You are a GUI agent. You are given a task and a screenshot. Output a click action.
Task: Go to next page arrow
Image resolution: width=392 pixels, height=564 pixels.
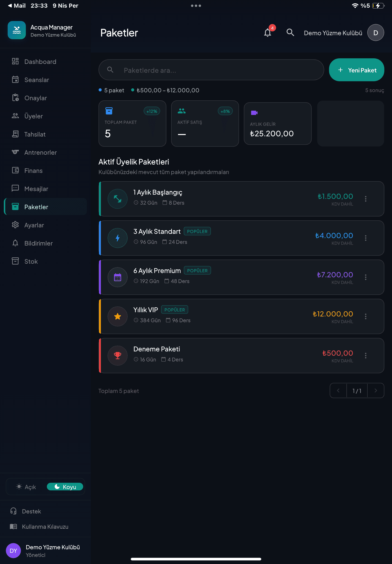pyautogui.click(x=375, y=390)
